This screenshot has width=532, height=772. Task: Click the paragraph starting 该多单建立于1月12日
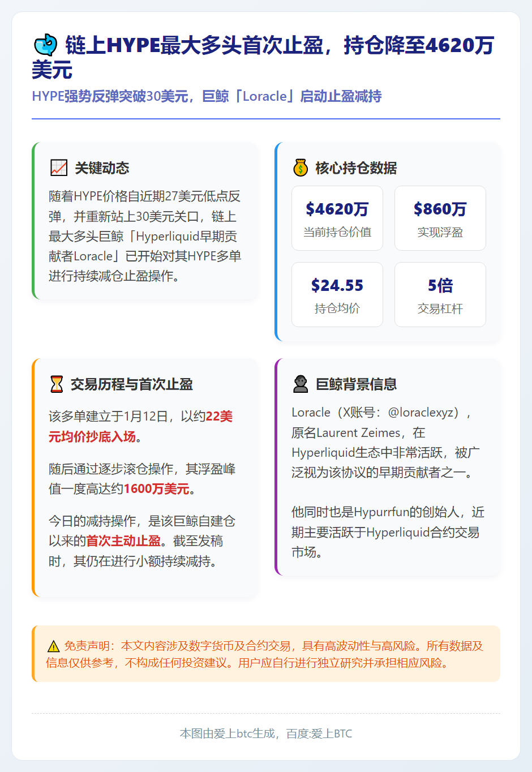(x=140, y=427)
